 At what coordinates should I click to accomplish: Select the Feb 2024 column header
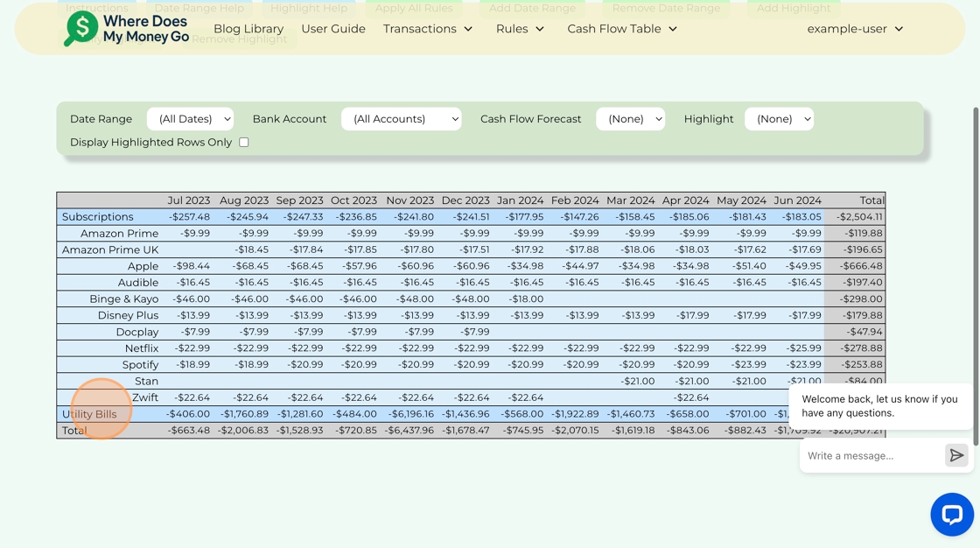click(x=575, y=200)
